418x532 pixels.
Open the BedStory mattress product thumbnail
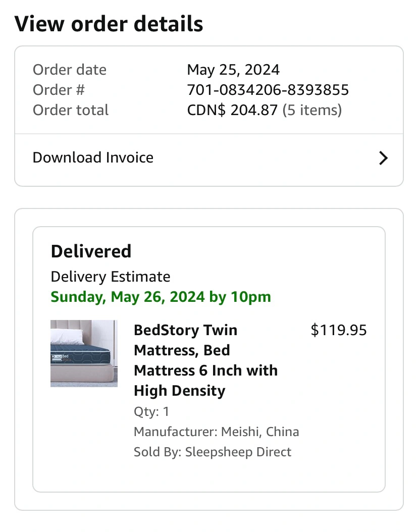(x=84, y=353)
